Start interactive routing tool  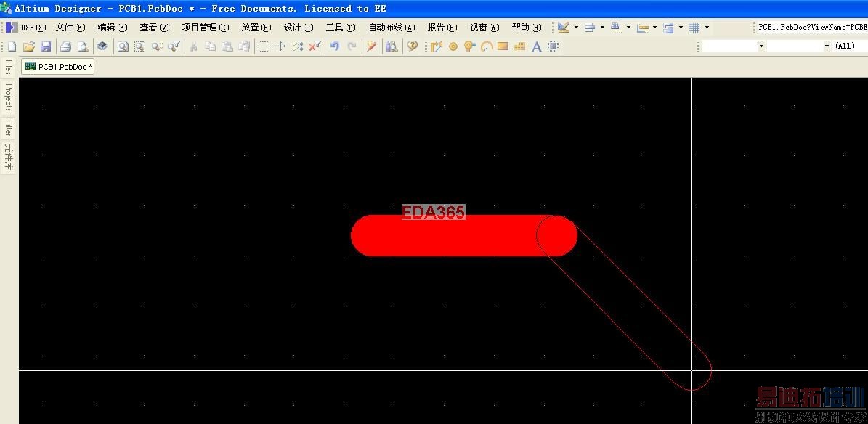[437, 46]
